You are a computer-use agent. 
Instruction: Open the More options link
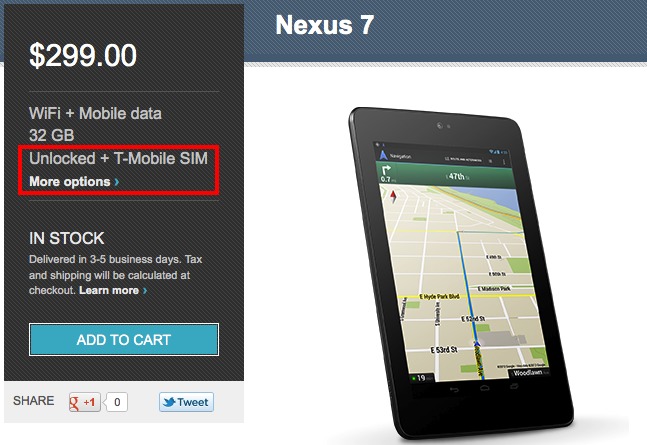point(74,182)
